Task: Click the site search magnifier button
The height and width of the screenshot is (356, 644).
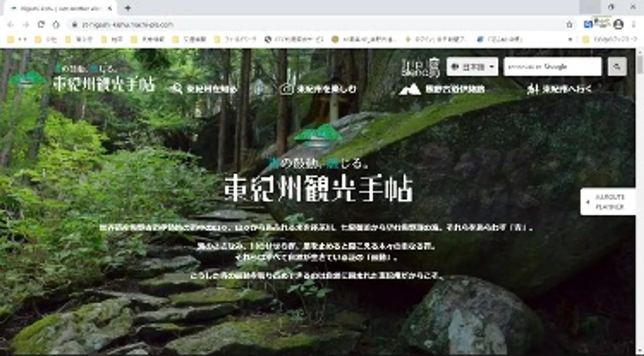Action: (x=617, y=67)
